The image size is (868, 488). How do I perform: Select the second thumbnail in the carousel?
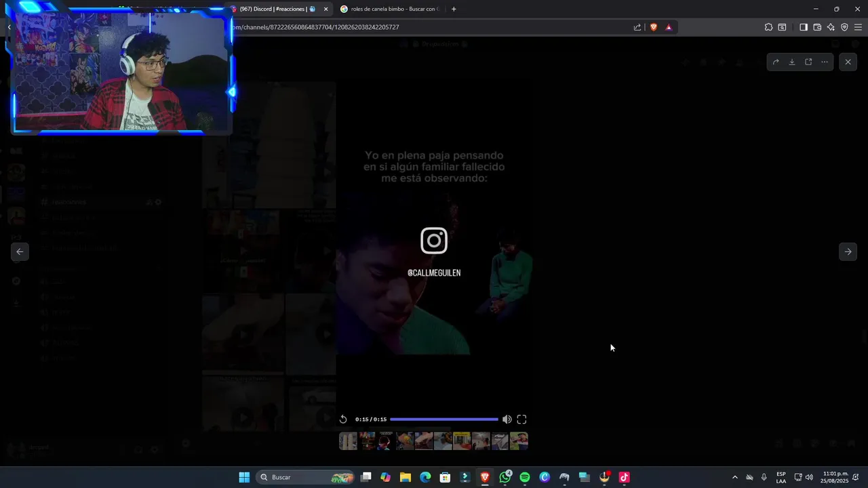367,441
